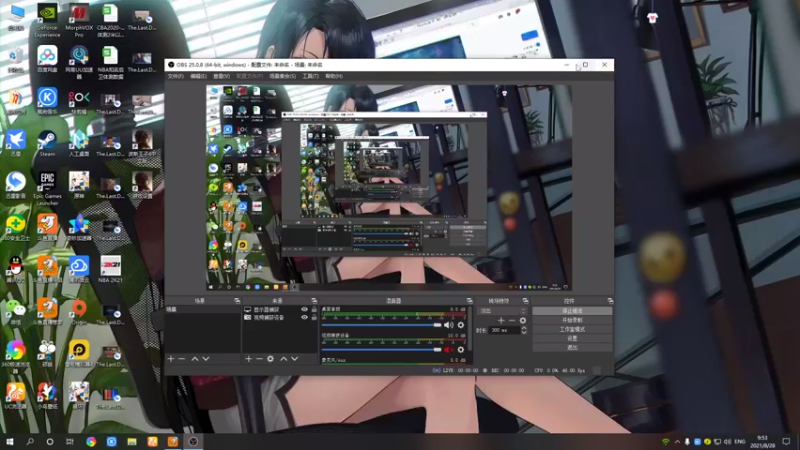The height and width of the screenshot is (450, 800).
Task: Toggle lock on 显示器捕获 source
Action: point(314,310)
